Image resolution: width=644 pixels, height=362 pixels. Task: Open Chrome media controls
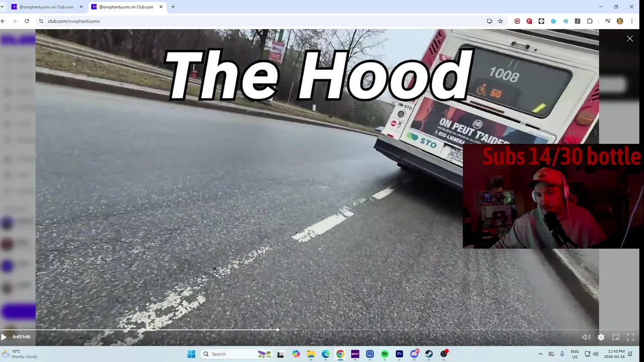point(608,21)
